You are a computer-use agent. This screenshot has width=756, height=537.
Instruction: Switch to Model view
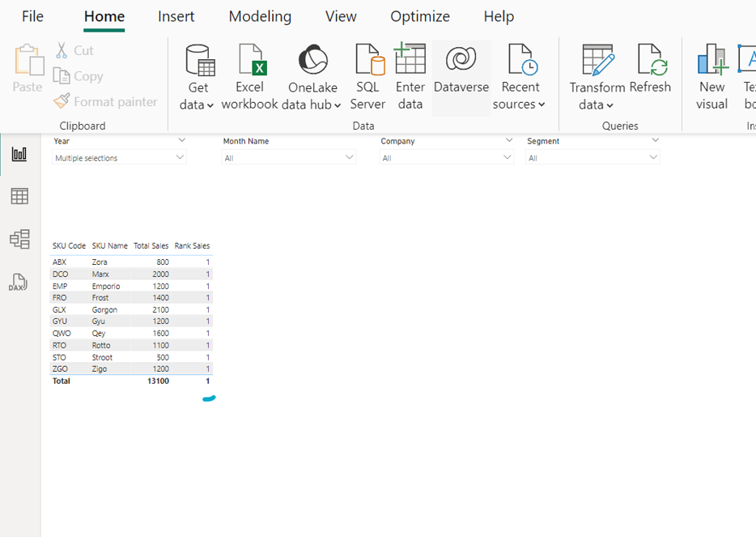(19, 239)
